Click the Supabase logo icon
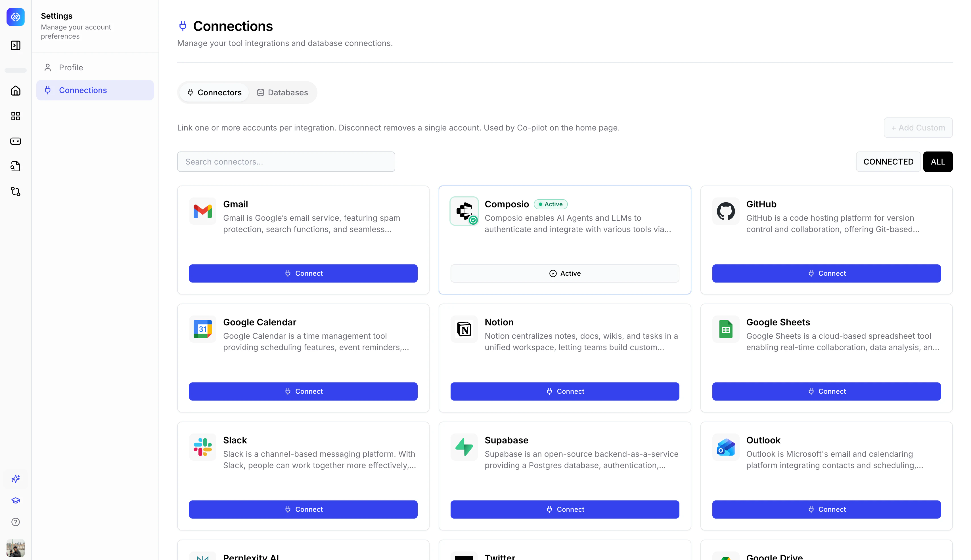 (x=464, y=447)
